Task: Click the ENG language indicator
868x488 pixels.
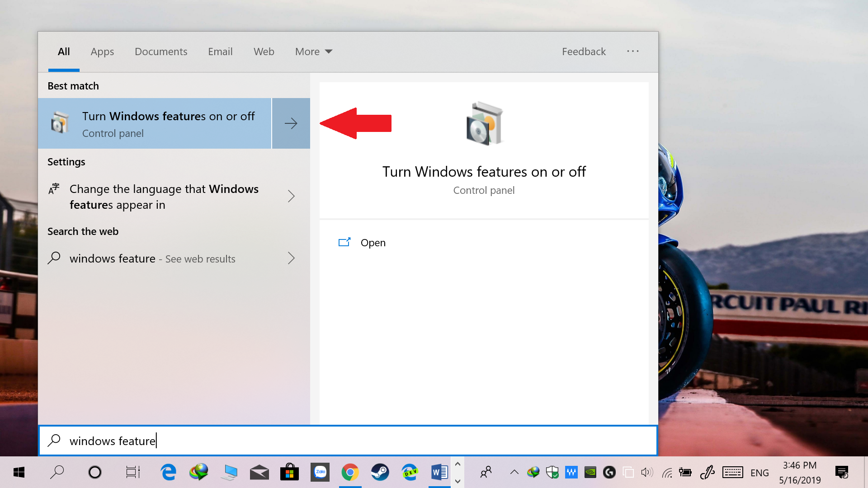Action: tap(759, 473)
